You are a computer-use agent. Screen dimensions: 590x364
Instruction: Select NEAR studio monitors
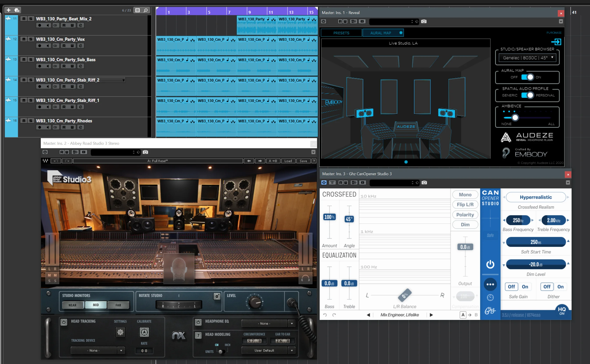coord(73,305)
